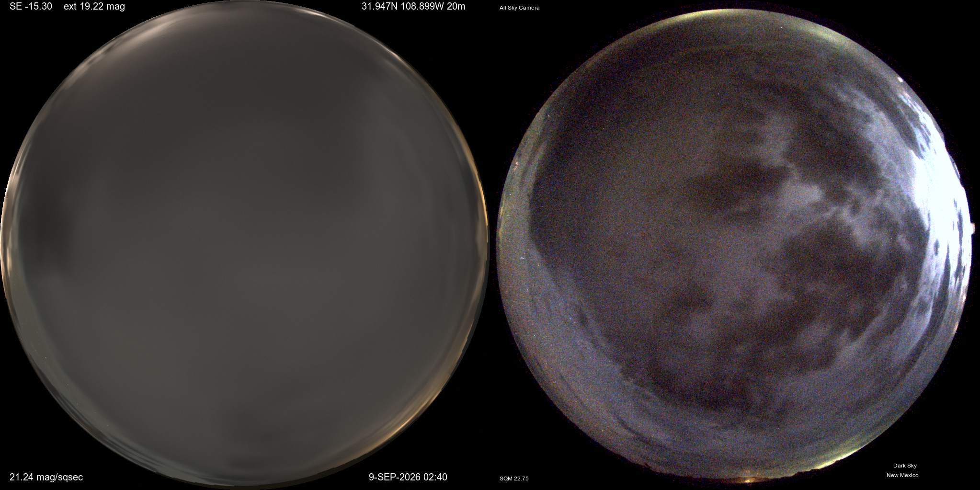Select the ext 19.22 mag readout
This screenshot has height=490, width=980.
(x=94, y=7)
